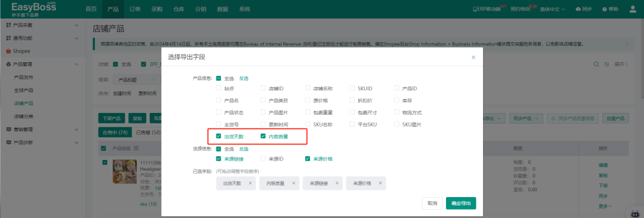Check the 站点 field checkbox

click(218, 88)
